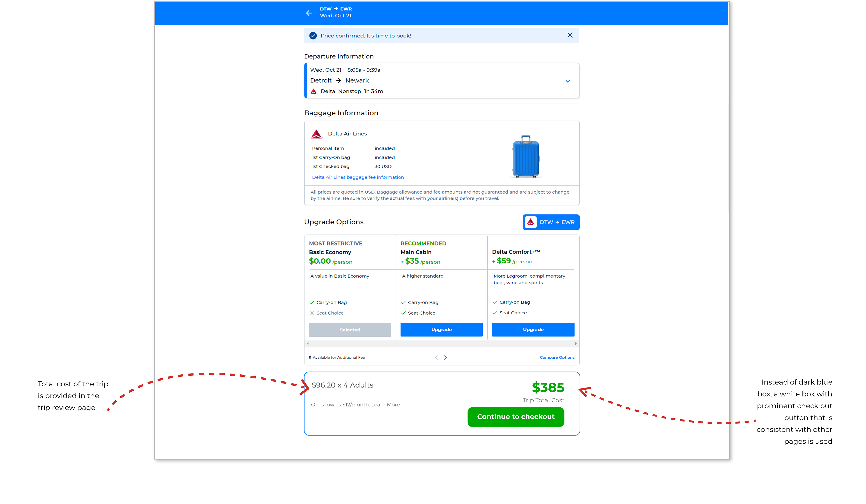Click Carry-on Bag checkmark in Delta Comfort+
Image resolution: width=866 pixels, height=504 pixels.
tap(495, 302)
